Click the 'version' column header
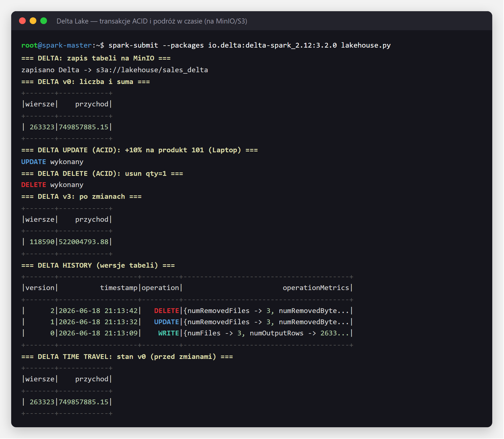Image resolution: width=504 pixels, height=439 pixels. (40, 288)
